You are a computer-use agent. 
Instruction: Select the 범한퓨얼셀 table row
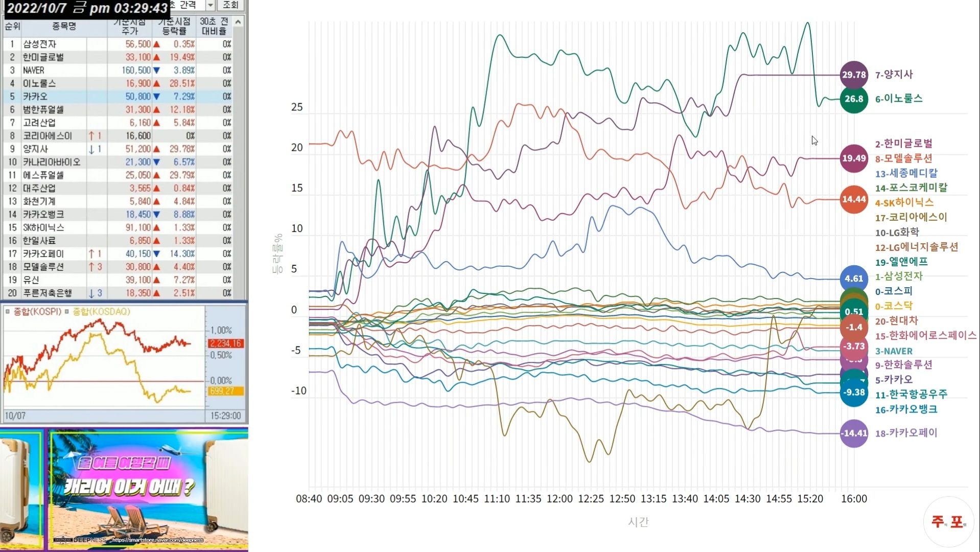pyautogui.click(x=118, y=109)
